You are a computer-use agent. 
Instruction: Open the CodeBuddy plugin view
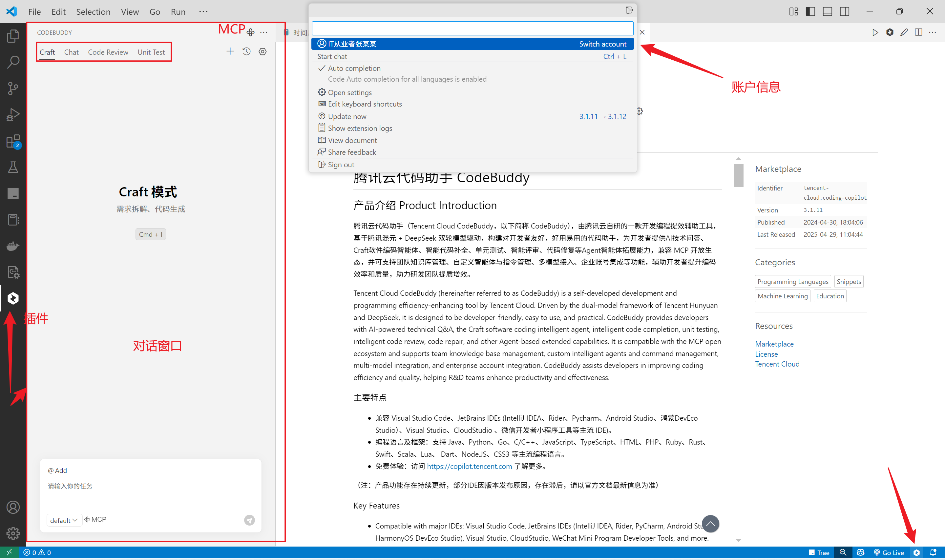coord(13,298)
